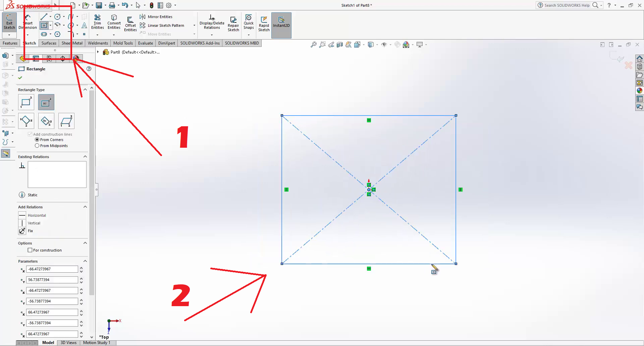The width and height of the screenshot is (644, 346).
Task: Switch to the Evaluate tab
Action: tap(145, 43)
